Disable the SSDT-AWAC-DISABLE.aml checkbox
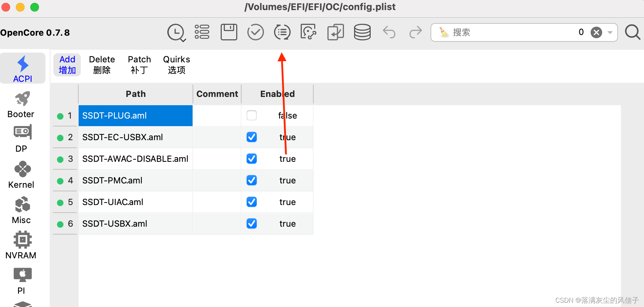This screenshot has width=644, height=307. pyautogui.click(x=252, y=159)
